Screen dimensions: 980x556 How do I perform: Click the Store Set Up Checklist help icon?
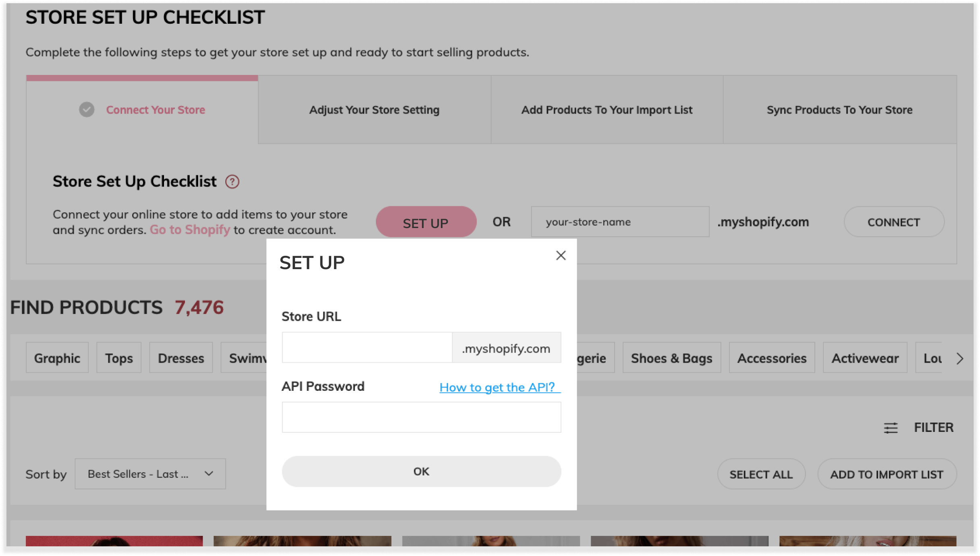[x=233, y=182]
